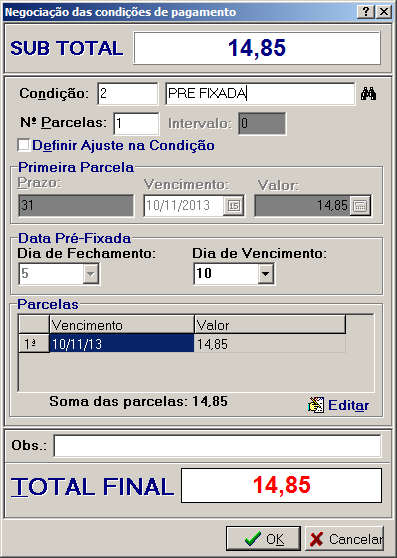The height and width of the screenshot is (558, 397).
Task: Click the PRE FIXADA description field
Action: click(260, 94)
